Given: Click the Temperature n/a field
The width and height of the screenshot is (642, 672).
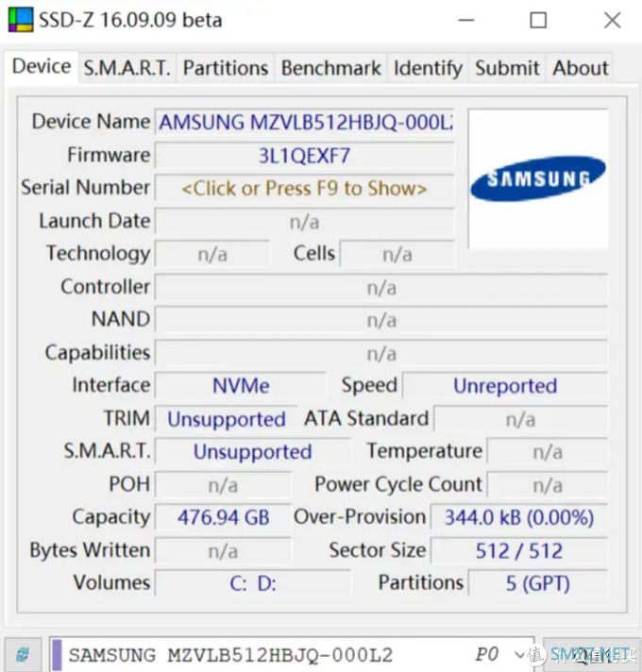Looking at the screenshot, I should click(547, 452).
